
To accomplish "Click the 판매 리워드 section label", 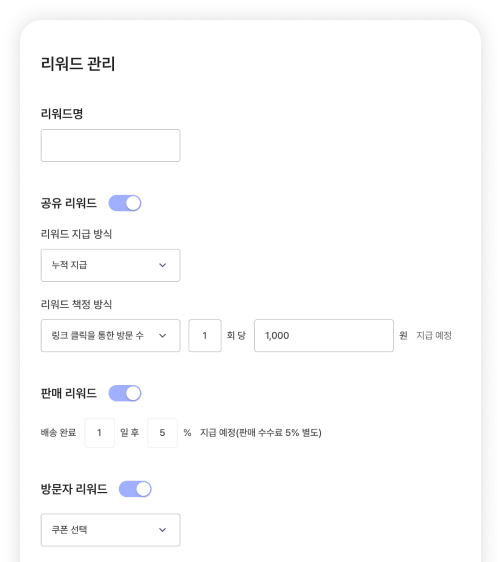I will pyautogui.click(x=69, y=393).
